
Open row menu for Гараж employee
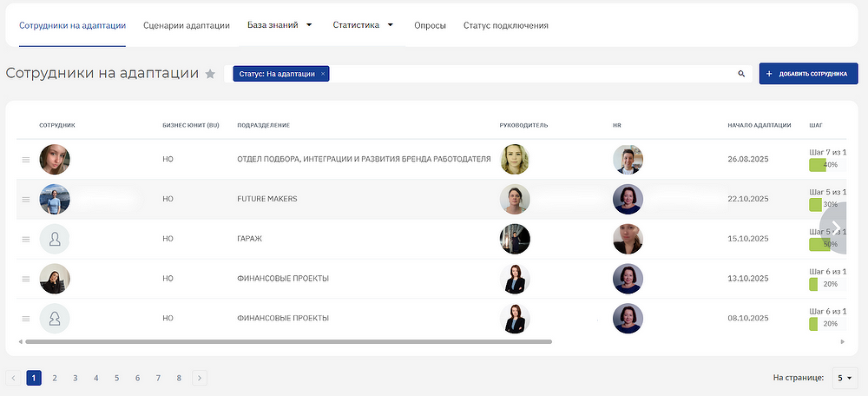pyautogui.click(x=25, y=239)
